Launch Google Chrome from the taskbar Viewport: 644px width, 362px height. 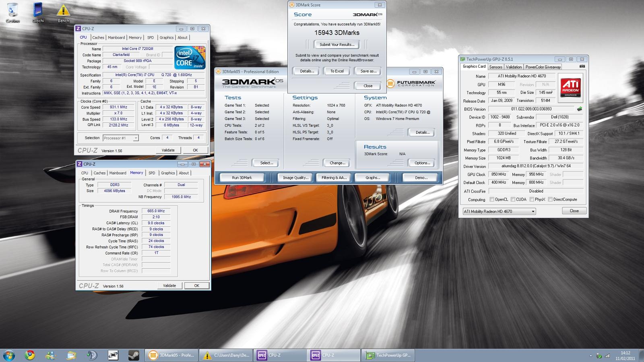point(30,355)
